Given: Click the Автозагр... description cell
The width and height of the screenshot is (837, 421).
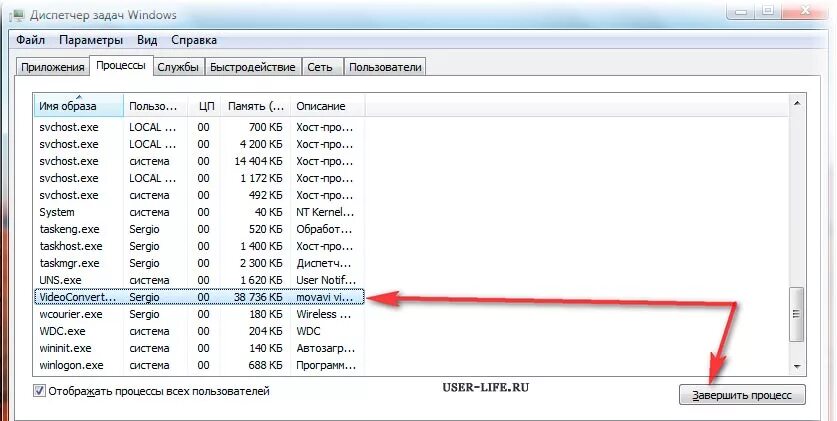Looking at the screenshot, I should 325,348.
